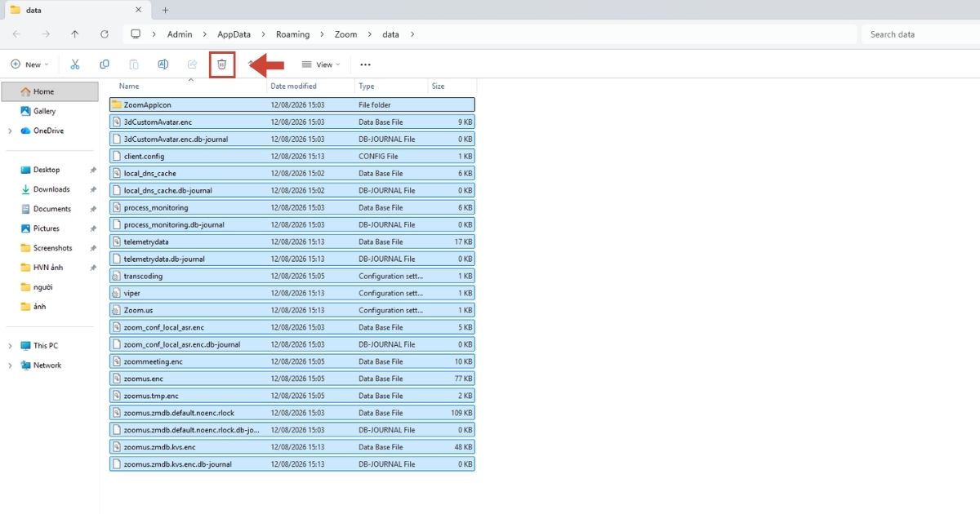Click the Desktop icon in sidebar

tap(25, 170)
